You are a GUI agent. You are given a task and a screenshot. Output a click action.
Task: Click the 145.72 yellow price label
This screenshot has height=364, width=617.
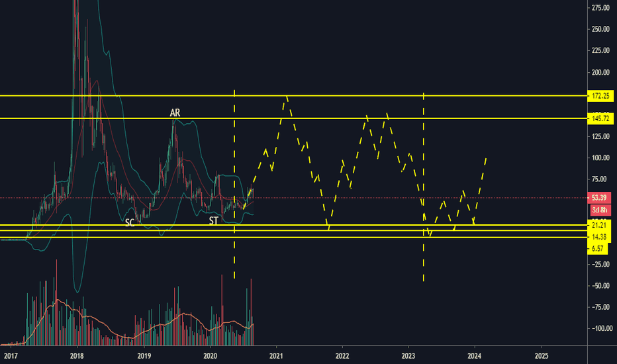point(600,118)
